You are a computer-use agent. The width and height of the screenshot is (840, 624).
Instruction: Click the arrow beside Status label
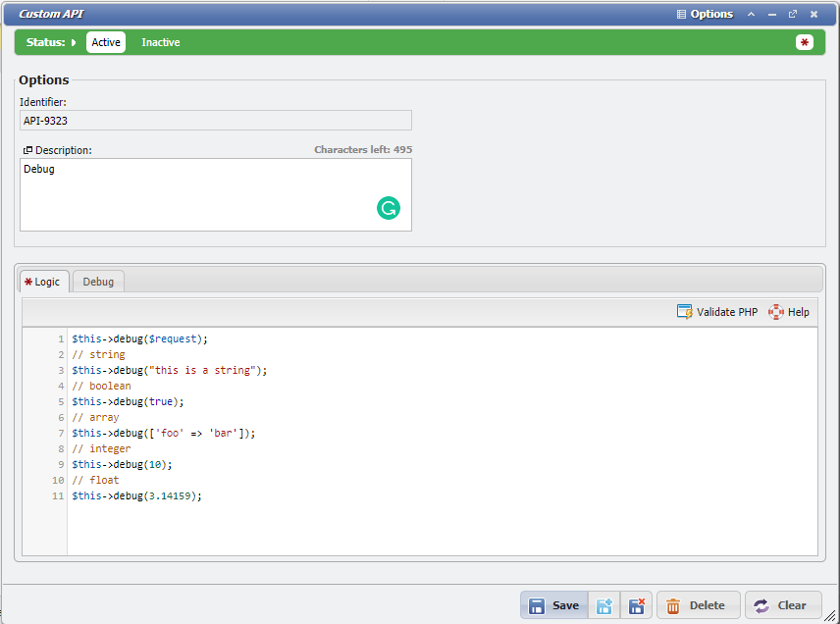point(74,42)
